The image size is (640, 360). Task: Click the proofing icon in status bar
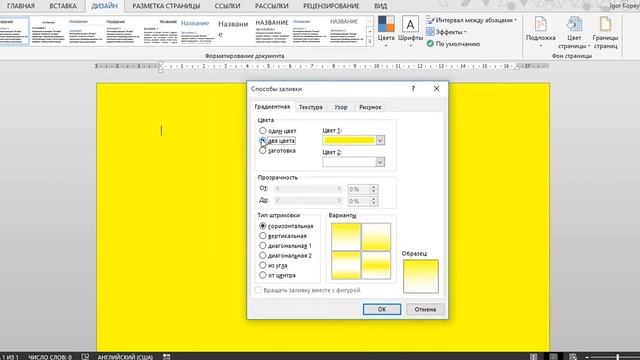coord(85,356)
